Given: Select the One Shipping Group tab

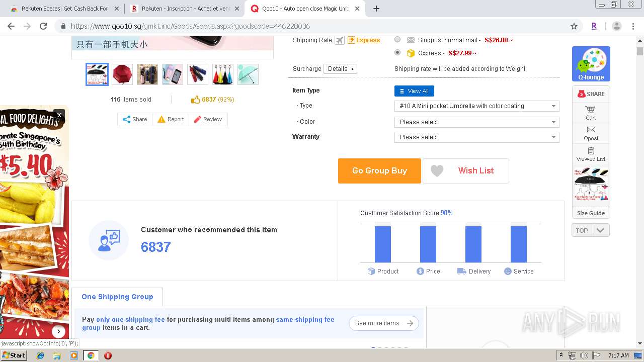Looking at the screenshot, I should [117, 297].
